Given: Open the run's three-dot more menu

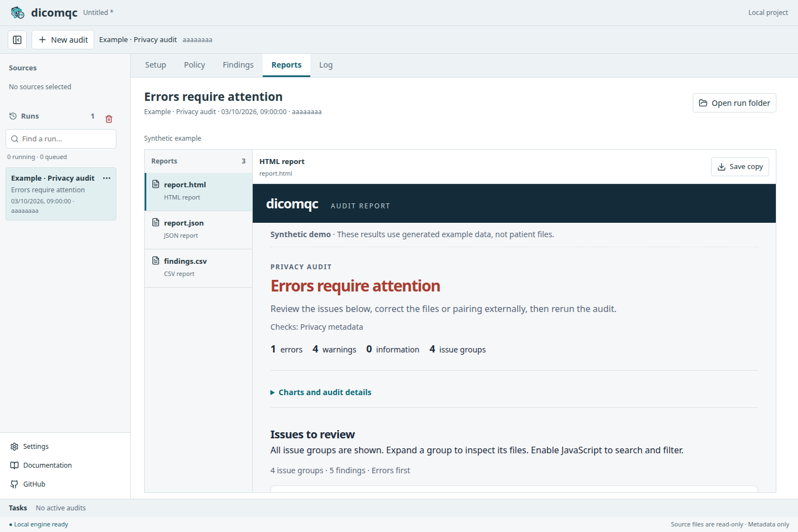Looking at the screenshot, I should click(x=107, y=178).
